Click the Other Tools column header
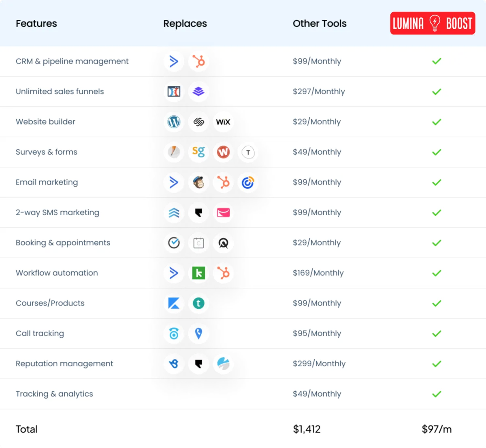The height and width of the screenshot is (448, 486). coord(320,23)
